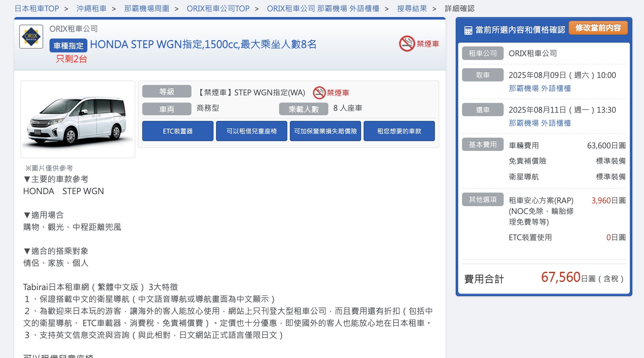Click the 修改當前內容 button
Image resolution: width=644 pixels, height=358 pixels.
point(598,28)
